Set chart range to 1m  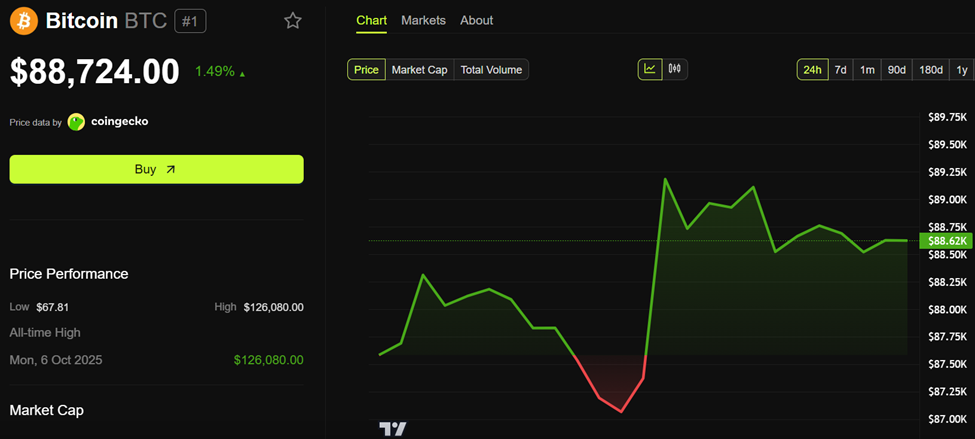click(867, 69)
